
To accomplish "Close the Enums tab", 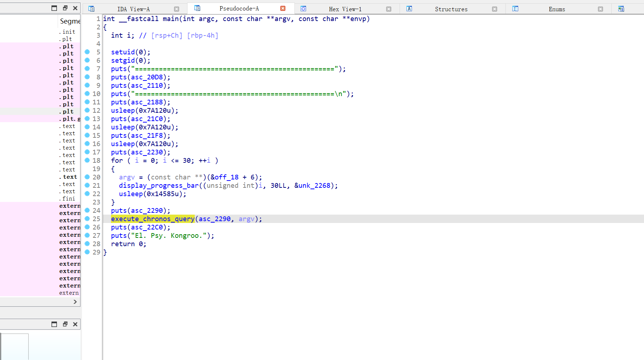I will click(600, 9).
